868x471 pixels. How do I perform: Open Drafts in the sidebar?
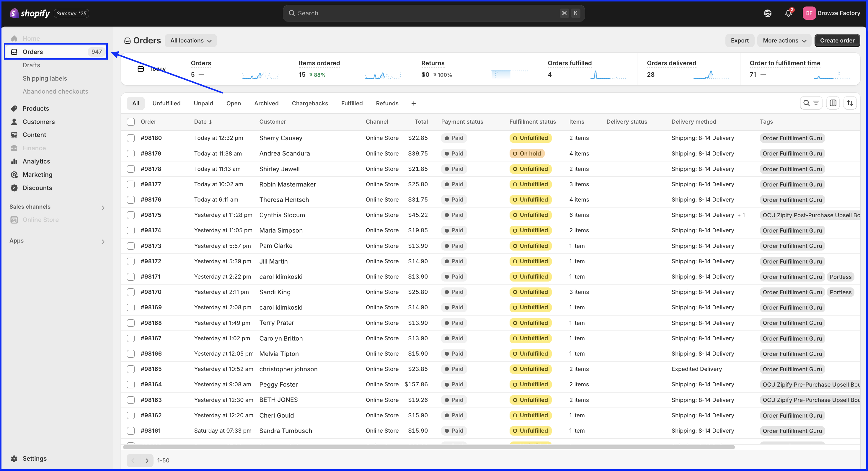coord(31,65)
